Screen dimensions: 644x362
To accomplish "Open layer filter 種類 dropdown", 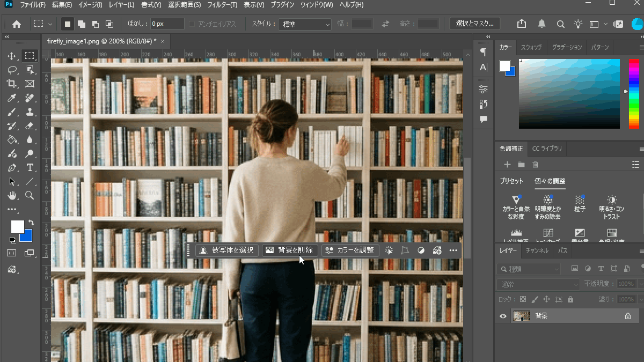I will [529, 269].
